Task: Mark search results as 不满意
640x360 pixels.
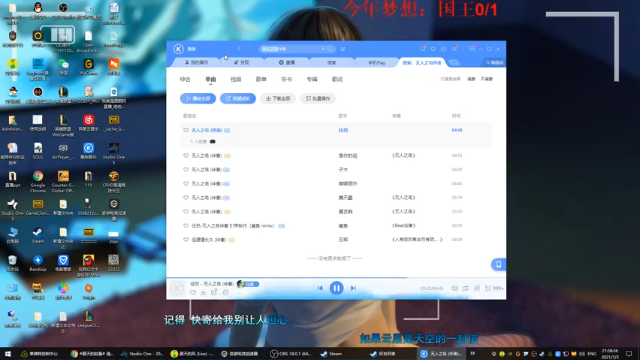Action: (487, 79)
